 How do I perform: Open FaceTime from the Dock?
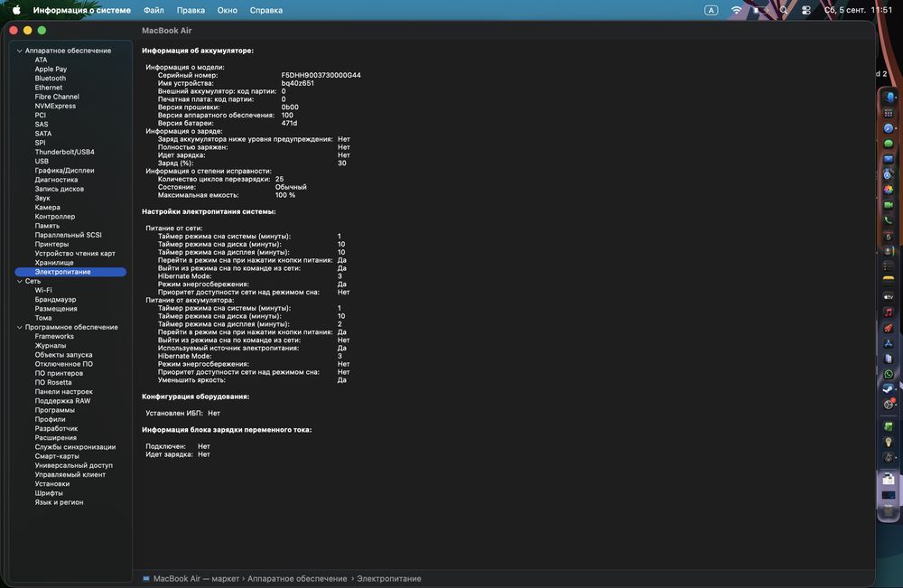(x=889, y=205)
